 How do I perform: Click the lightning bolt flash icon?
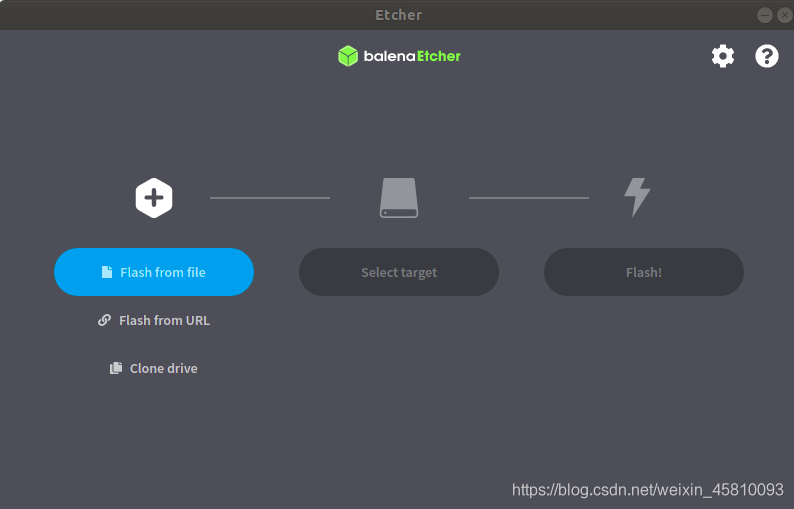tap(637, 198)
